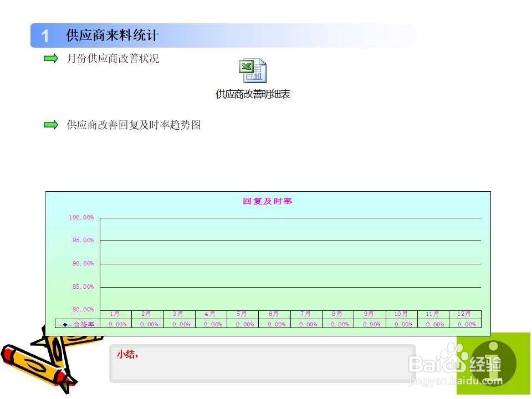Open the 9月 label on the category axis
The image size is (532, 399).
pyautogui.click(x=367, y=313)
